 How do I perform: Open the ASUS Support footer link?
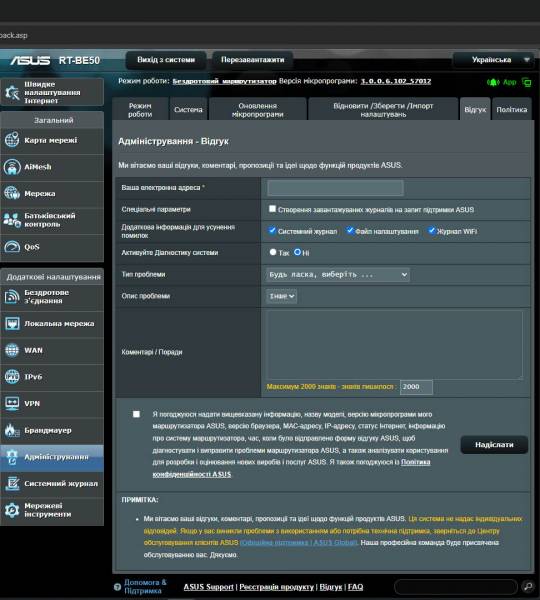point(208,587)
